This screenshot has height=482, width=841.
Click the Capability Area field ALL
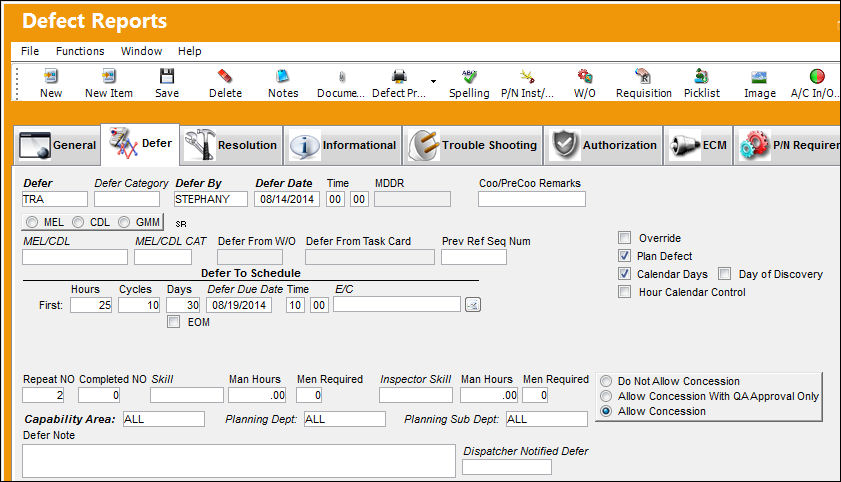tap(164, 419)
